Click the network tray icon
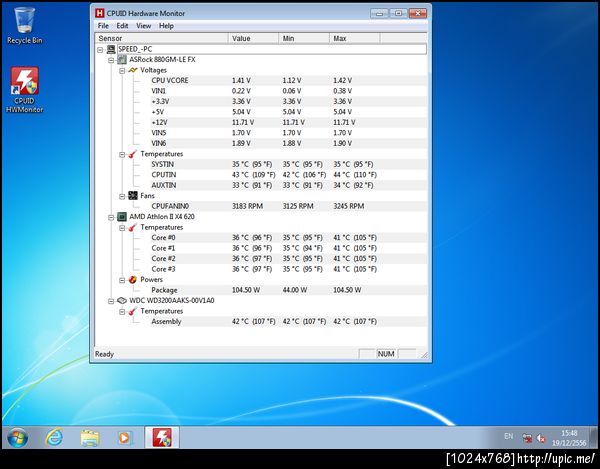This screenshot has height=469, width=600. coord(527,438)
